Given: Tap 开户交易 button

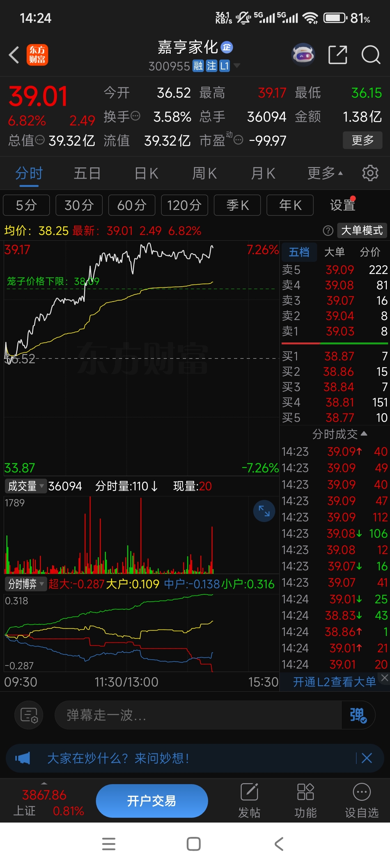Looking at the screenshot, I should (152, 800).
